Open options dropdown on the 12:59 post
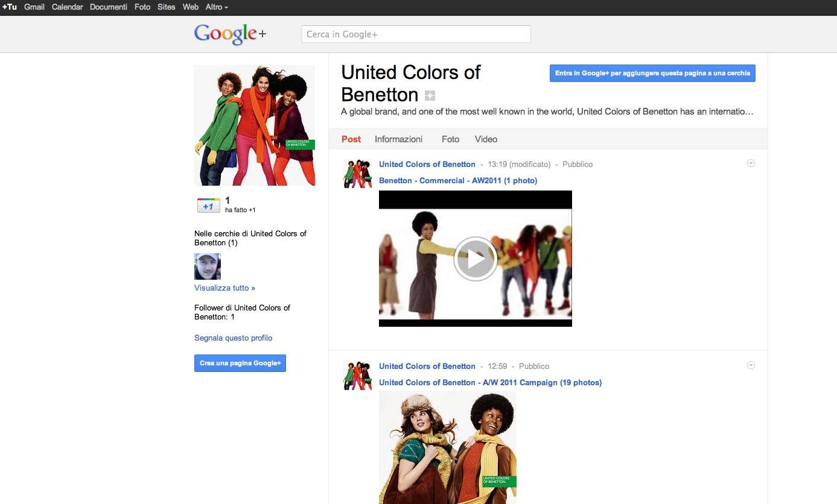 click(x=751, y=365)
